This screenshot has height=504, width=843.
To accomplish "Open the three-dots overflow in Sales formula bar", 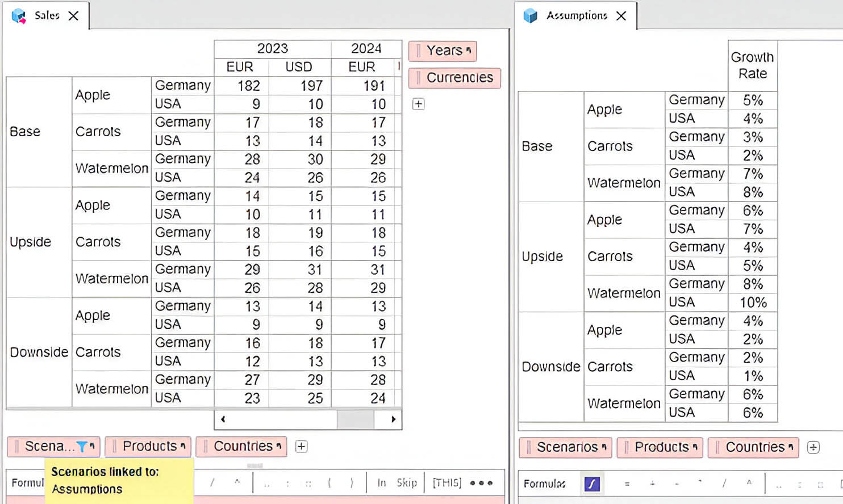I will (481, 483).
